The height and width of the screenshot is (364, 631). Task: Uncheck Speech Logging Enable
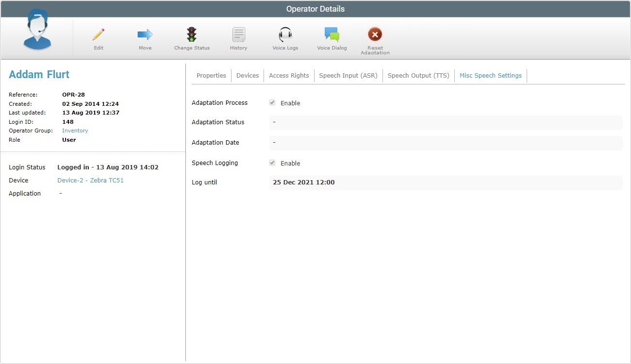(x=272, y=163)
